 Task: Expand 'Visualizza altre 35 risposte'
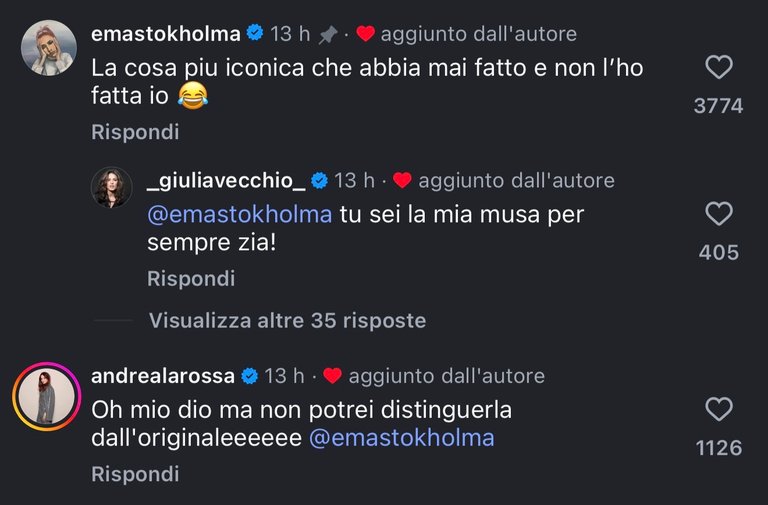pyautogui.click(x=287, y=321)
